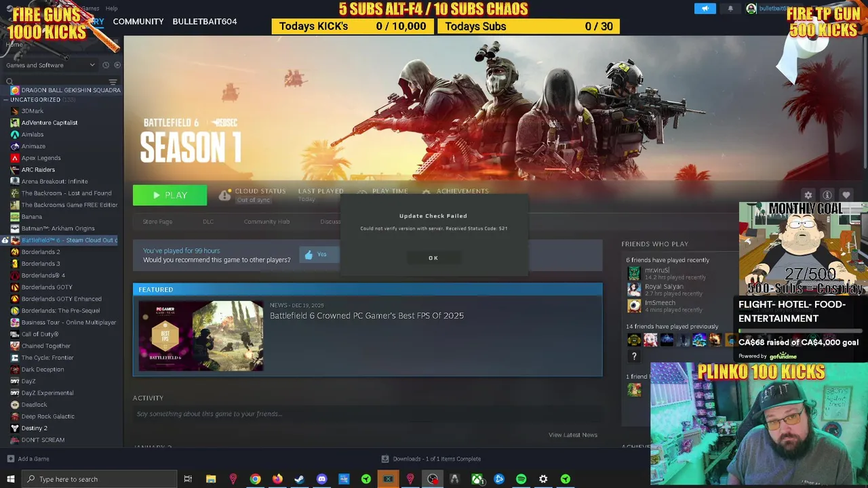This screenshot has height=488, width=868.
Task: Click the ARC Raiders game icon
Action: coord(14,169)
